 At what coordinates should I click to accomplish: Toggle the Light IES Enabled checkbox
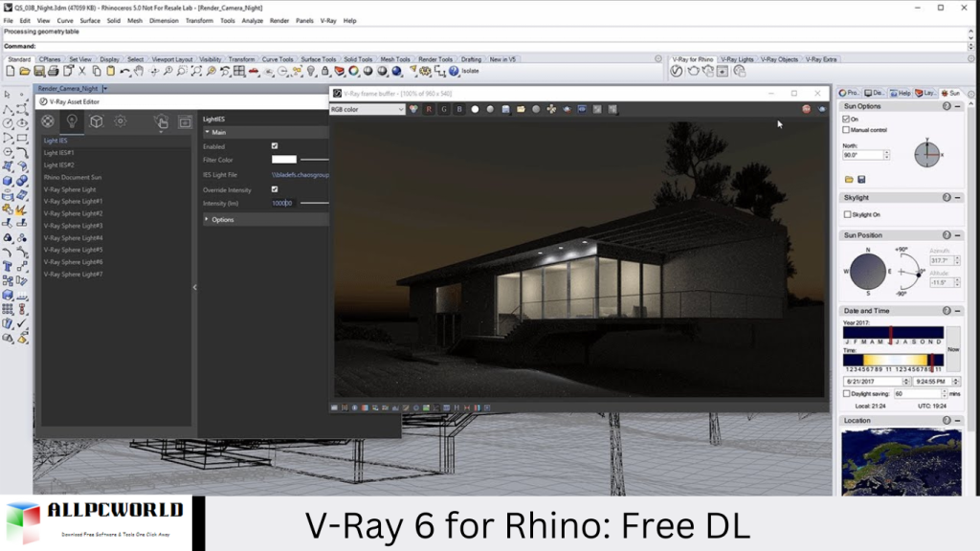[x=275, y=146]
